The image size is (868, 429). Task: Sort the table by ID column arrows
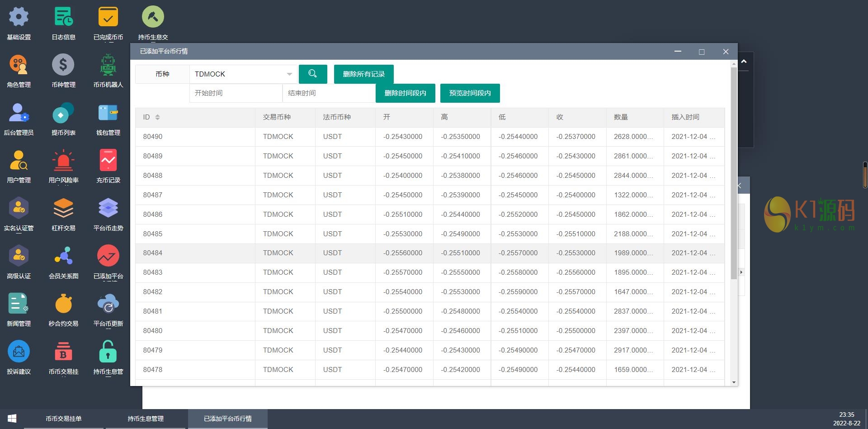[157, 117]
